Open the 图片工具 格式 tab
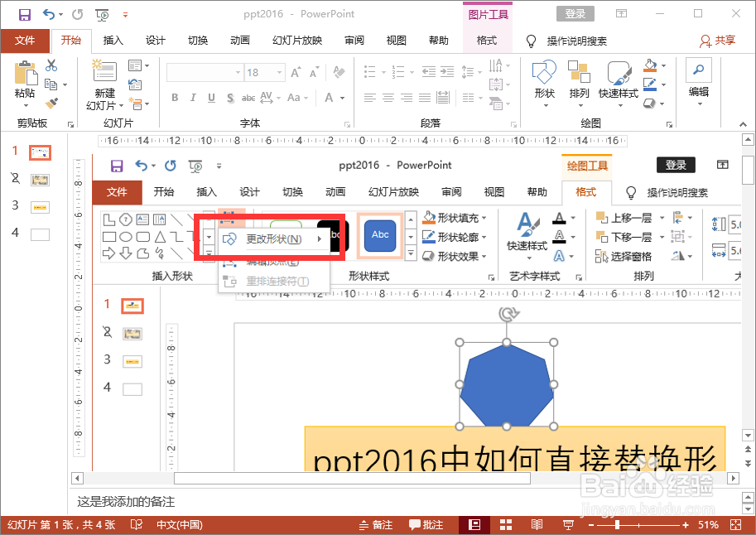The height and width of the screenshot is (535, 756). tap(487, 41)
